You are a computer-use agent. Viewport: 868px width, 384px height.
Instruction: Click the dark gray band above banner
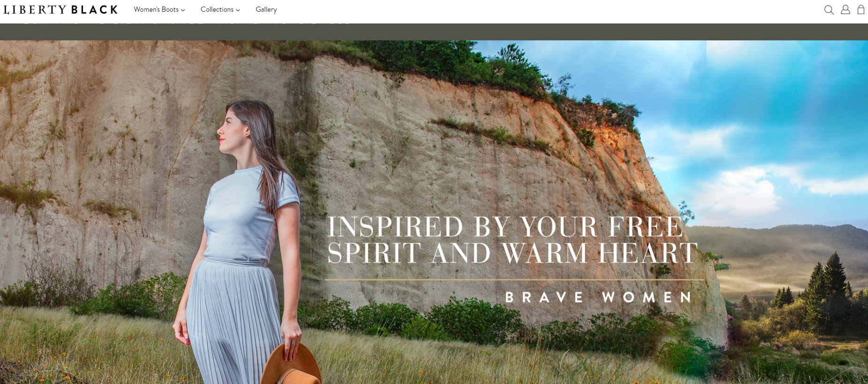[x=434, y=32]
